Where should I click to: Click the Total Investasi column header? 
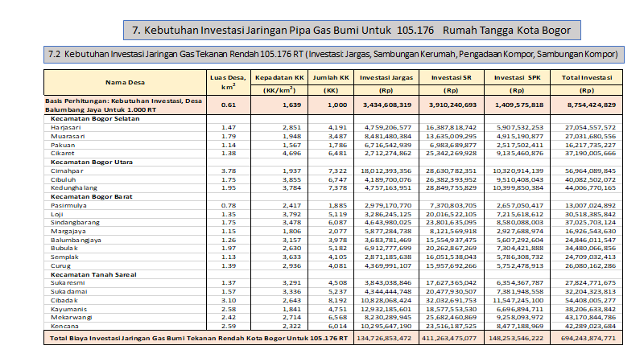click(587, 77)
